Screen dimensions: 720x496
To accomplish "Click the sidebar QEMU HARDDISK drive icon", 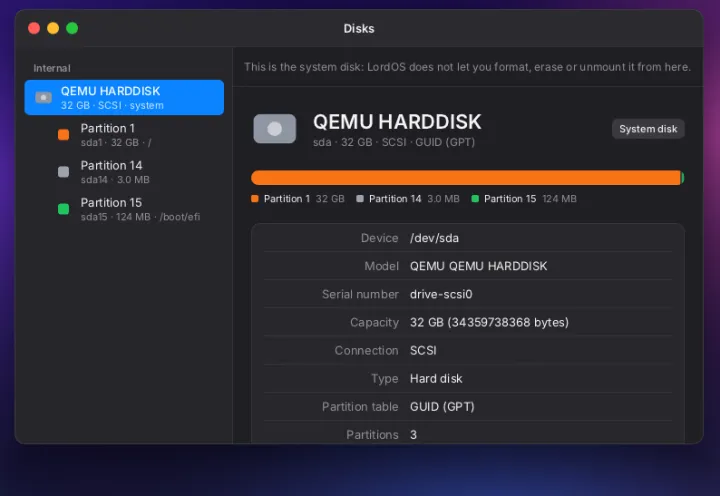I will [x=44, y=97].
